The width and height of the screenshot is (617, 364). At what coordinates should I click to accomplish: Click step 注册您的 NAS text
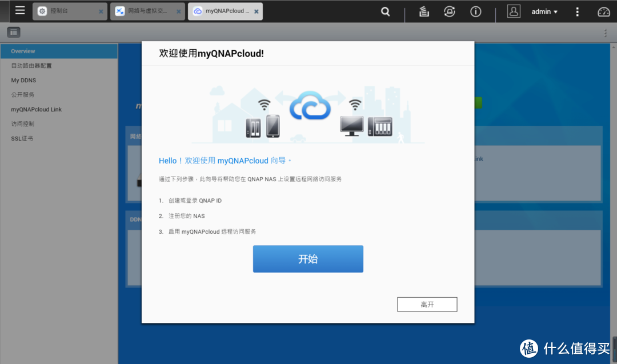pyautogui.click(x=186, y=216)
